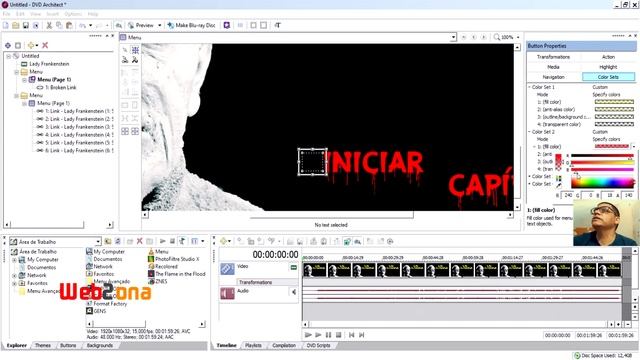Open the Undo history dropdown arrow
This screenshot has width=640, height=360.
[90, 25]
